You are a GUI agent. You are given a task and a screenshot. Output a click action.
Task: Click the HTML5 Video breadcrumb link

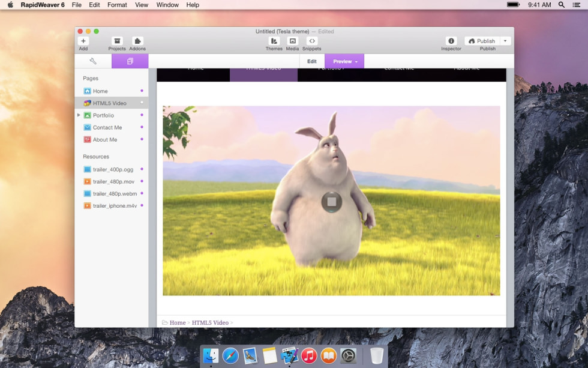point(210,322)
